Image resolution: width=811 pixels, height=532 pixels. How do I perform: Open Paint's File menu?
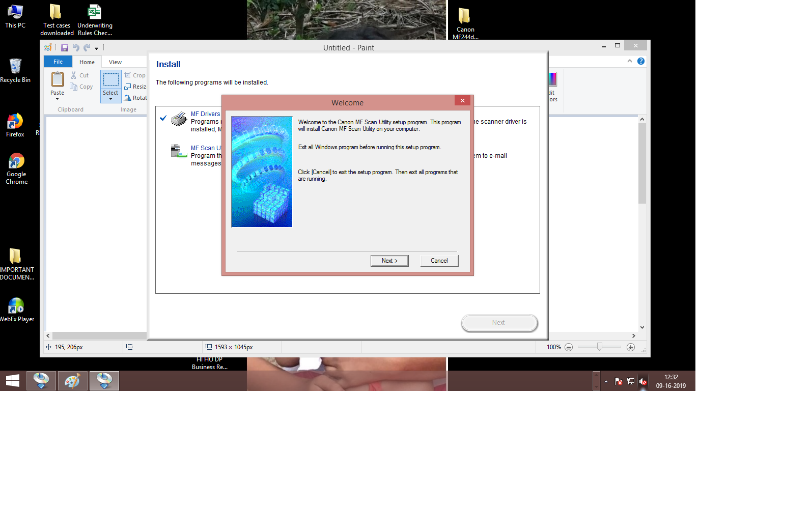[x=58, y=62]
